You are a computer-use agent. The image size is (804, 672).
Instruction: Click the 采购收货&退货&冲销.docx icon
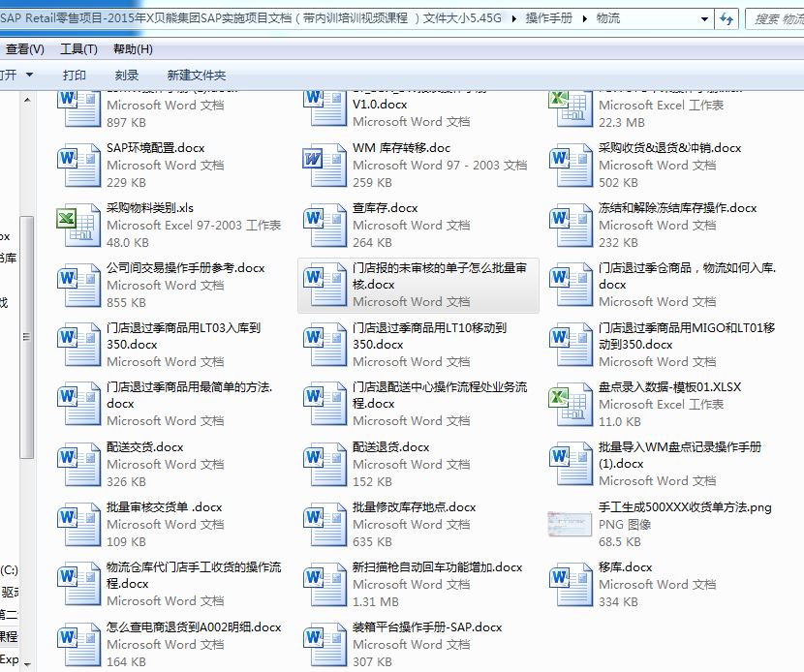click(571, 165)
